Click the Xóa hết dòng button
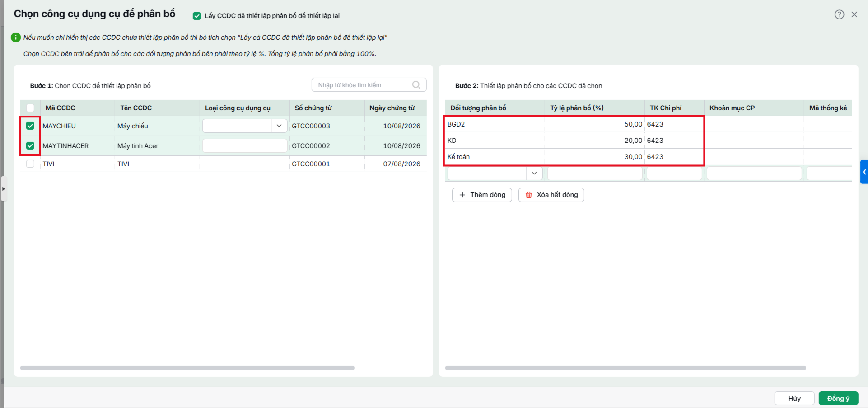The height and width of the screenshot is (408, 868). 551,195
